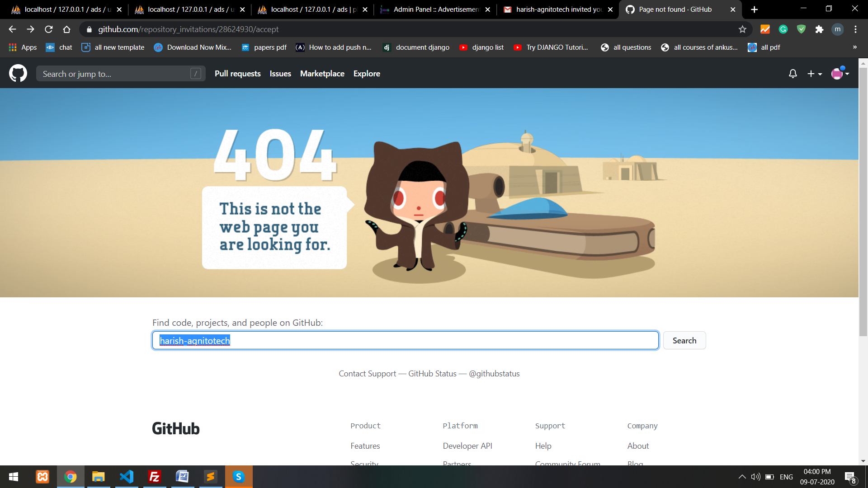Click the page vertical scrollbar
Screen dimensions: 868x488
click(x=863, y=202)
